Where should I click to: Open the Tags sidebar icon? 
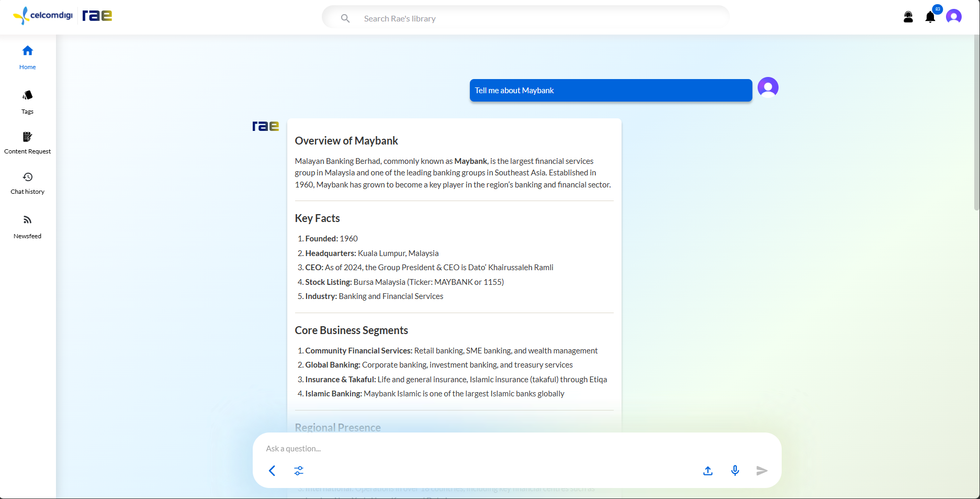[28, 95]
